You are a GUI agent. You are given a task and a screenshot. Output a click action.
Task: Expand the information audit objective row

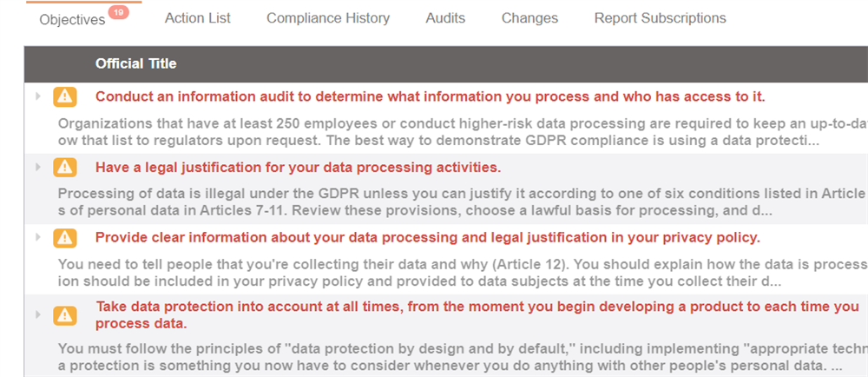click(37, 96)
